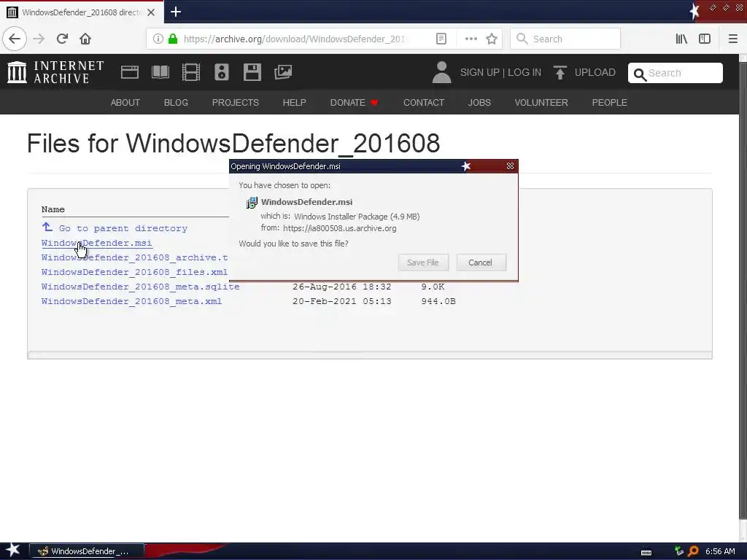Open the browser home page

[85, 39]
